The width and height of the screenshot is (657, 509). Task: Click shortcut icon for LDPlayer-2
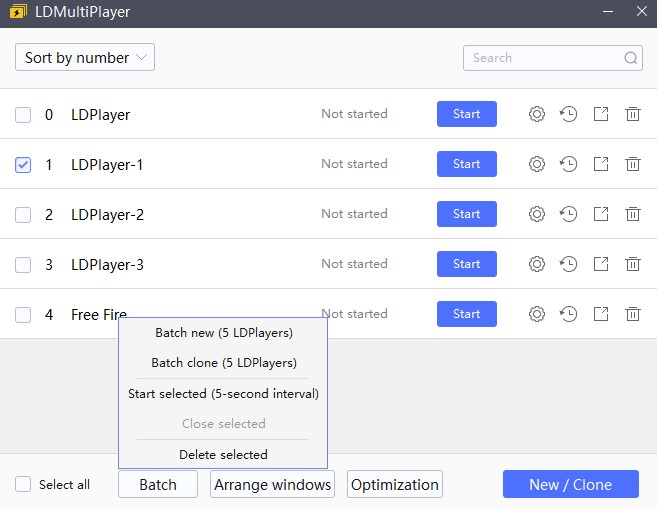[x=601, y=214]
